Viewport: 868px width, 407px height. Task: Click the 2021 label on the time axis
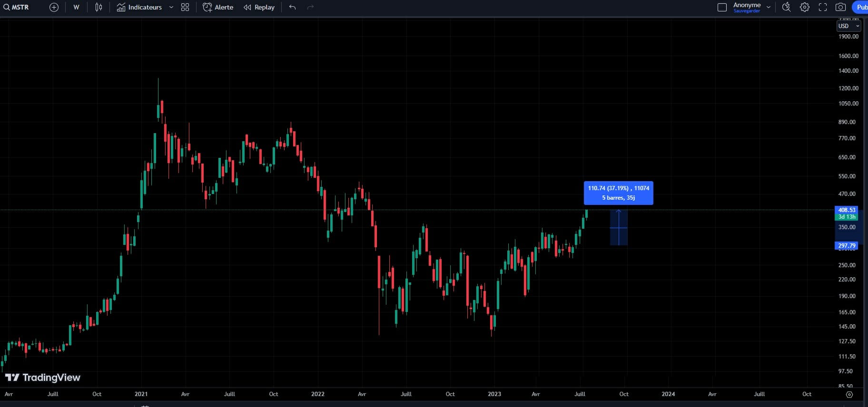point(141,394)
